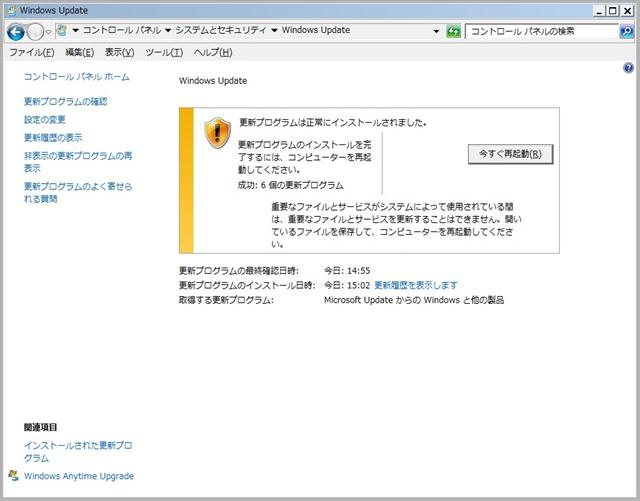
Task: Go to コントロール パネル ホーム
Action: pos(76,77)
